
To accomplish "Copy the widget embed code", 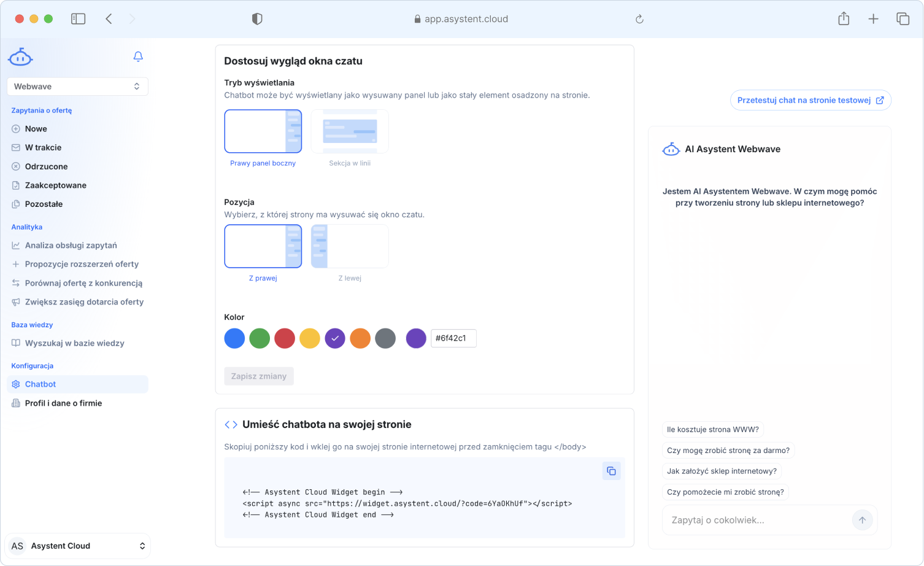I will pyautogui.click(x=611, y=471).
